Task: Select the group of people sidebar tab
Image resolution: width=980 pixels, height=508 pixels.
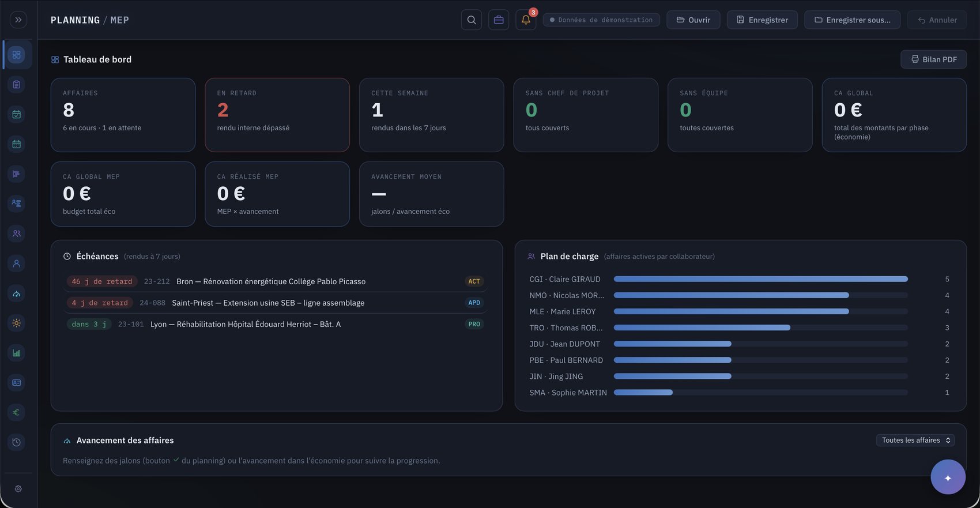Action: click(x=17, y=234)
